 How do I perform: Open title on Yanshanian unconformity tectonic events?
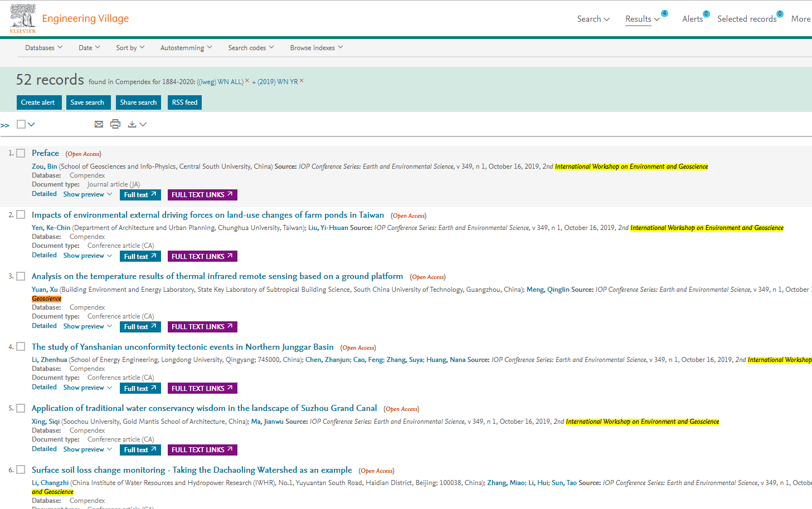click(x=183, y=347)
